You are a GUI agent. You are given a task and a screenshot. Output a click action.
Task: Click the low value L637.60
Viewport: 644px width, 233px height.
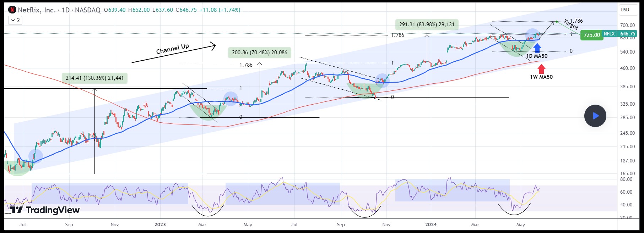[x=163, y=10]
